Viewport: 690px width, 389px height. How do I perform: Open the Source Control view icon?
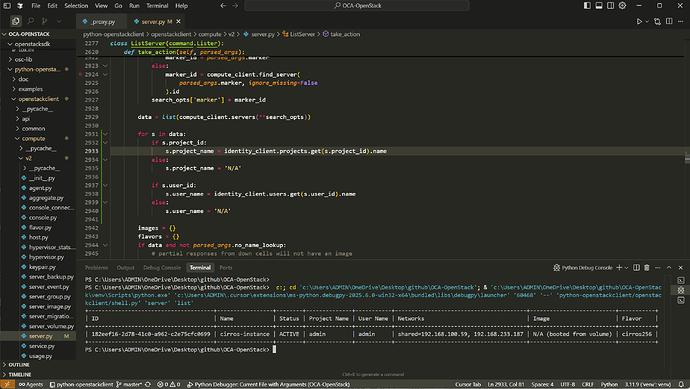click(44, 21)
